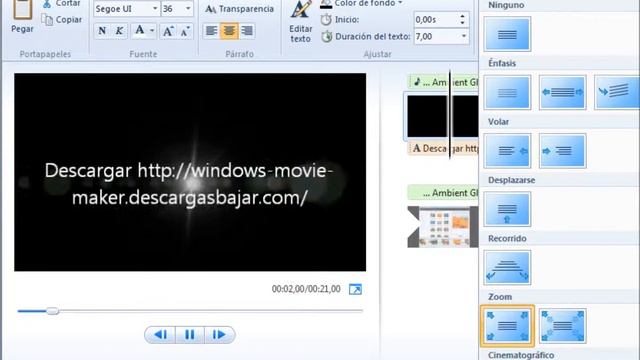Viewport: 640px width, 360px height.
Task: Advance to next frame
Action: click(x=220, y=335)
